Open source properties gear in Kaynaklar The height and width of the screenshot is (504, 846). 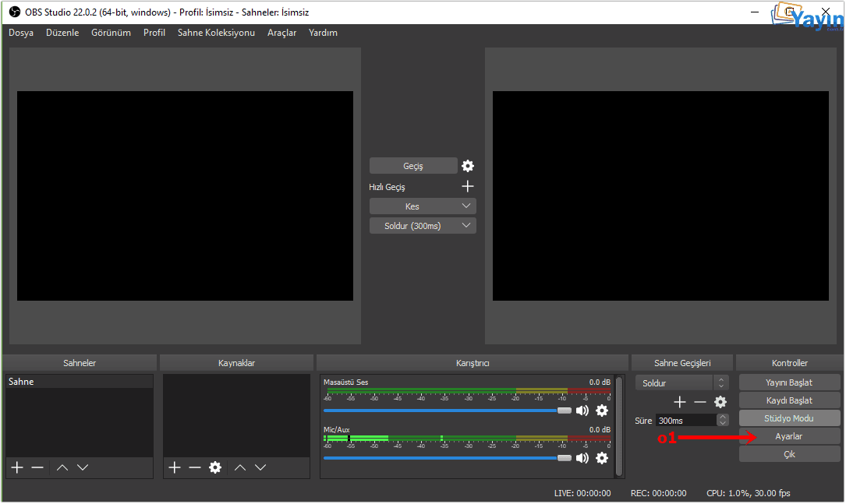pyautogui.click(x=215, y=467)
